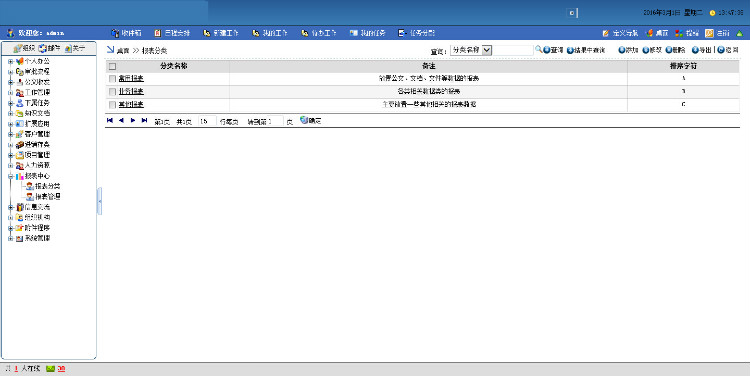Click the rows-per-page input showing 15

tap(207, 122)
